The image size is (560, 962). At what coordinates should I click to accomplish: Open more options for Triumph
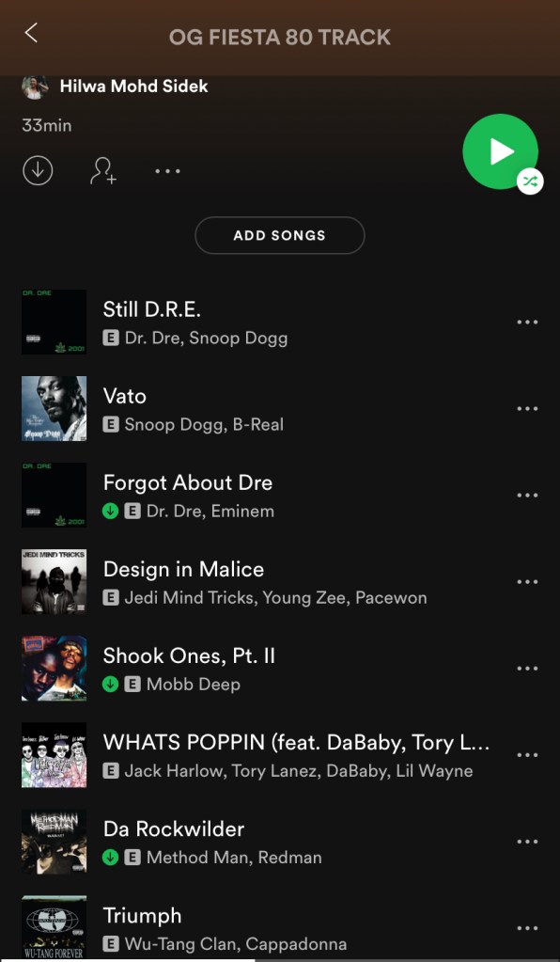(x=527, y=928)
